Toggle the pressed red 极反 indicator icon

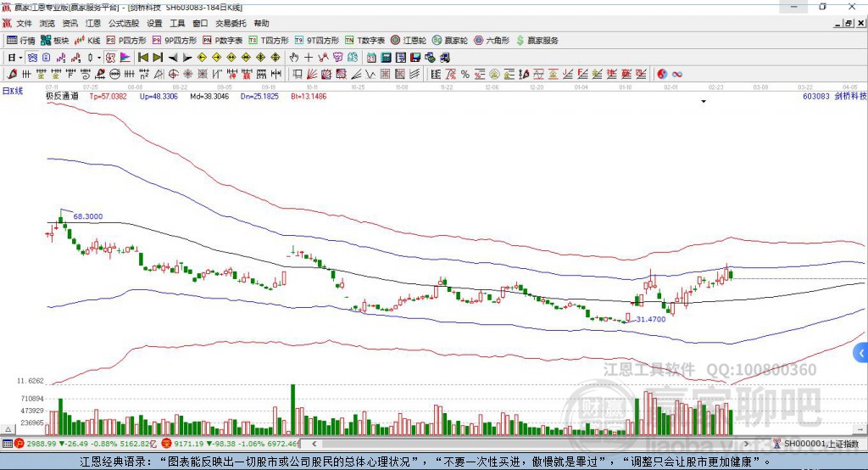pos(110,58)
